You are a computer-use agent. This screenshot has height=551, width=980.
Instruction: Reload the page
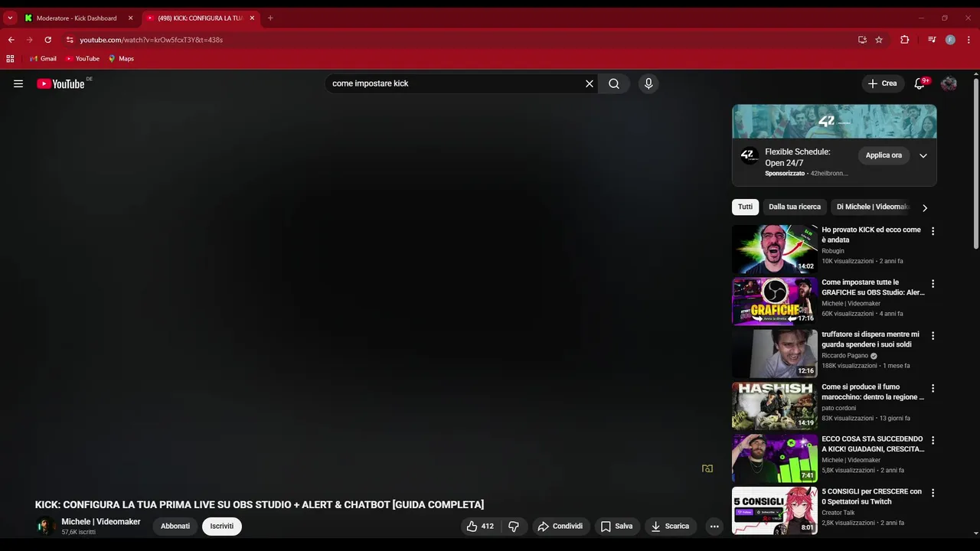[x=48, y=40]
